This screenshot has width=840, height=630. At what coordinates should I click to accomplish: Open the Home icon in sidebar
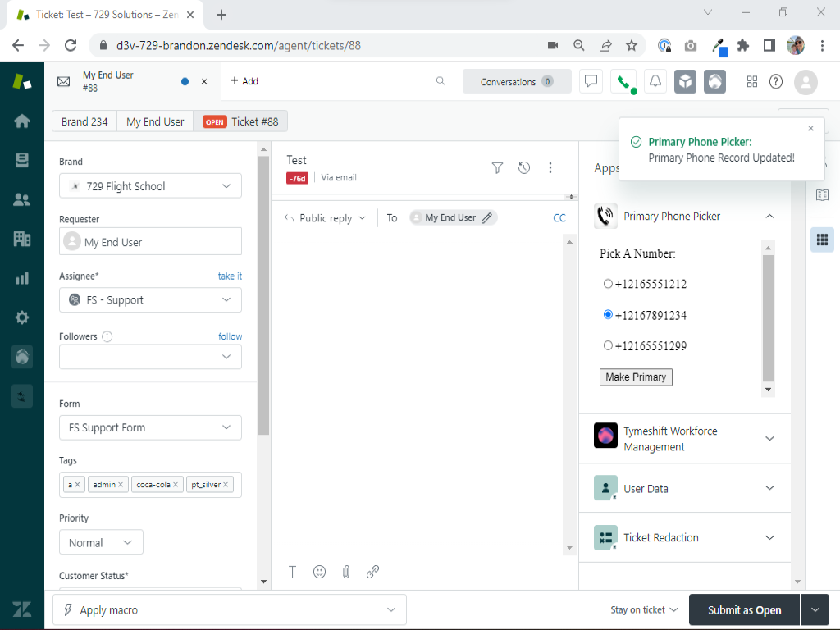point(22,121)
